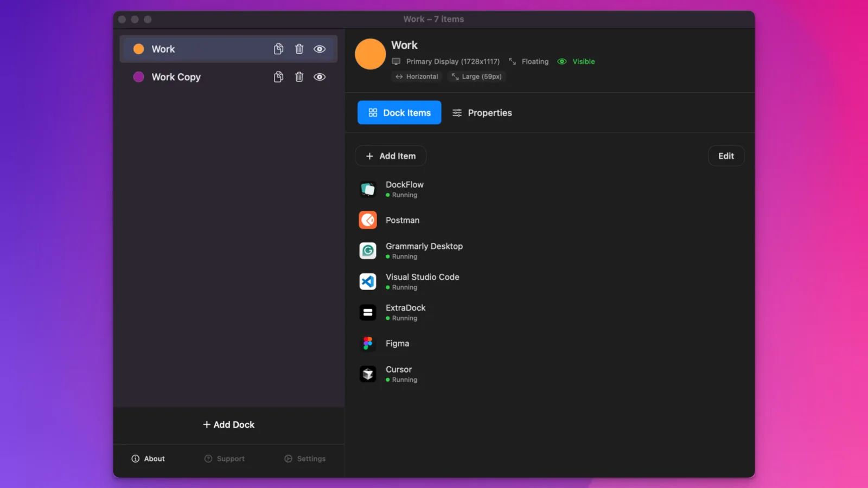
Task: Click the large orange Work dock circle
Action: click(370, 54)
